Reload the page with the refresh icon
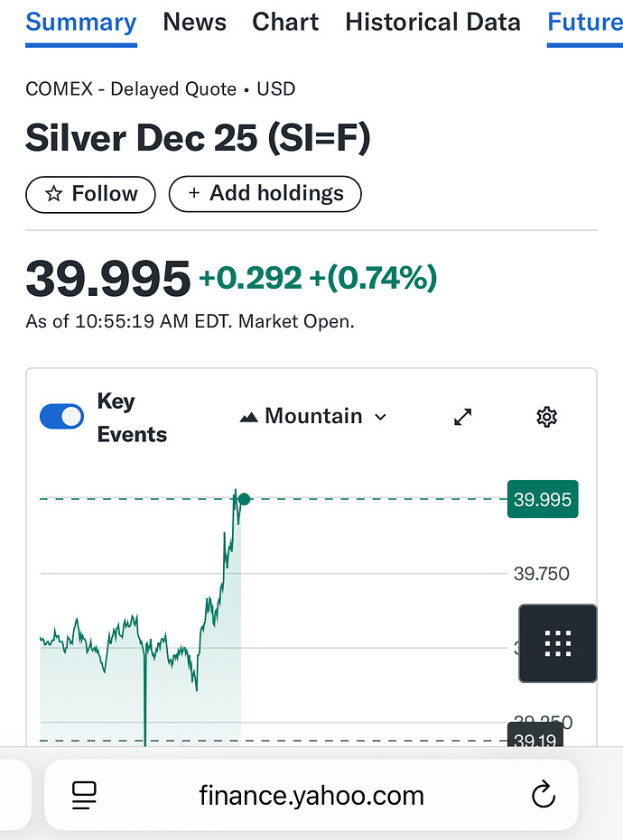Screen dimensions: 623x840 [542, 795]
